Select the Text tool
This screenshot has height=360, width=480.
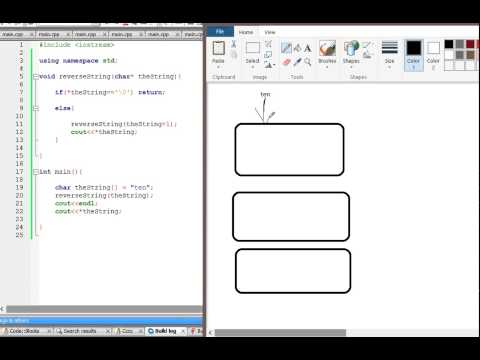point(308,48)
